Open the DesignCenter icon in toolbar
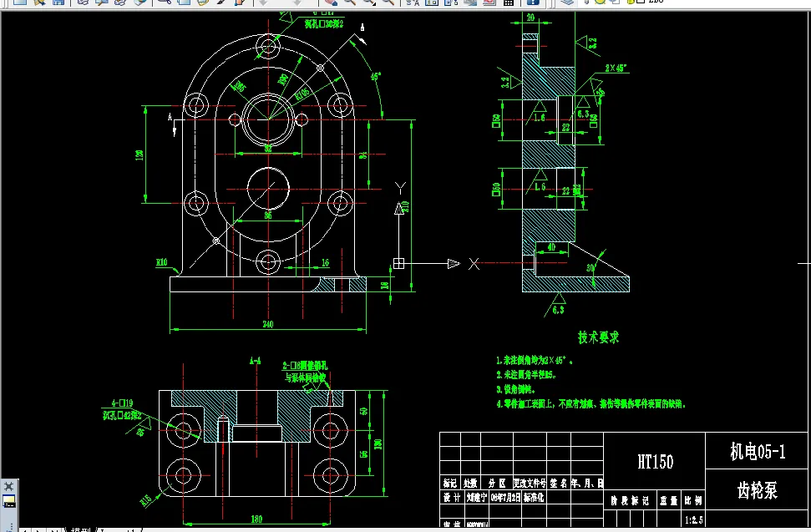The width and height of the screenshot is (811, 532). coord(431,2)
